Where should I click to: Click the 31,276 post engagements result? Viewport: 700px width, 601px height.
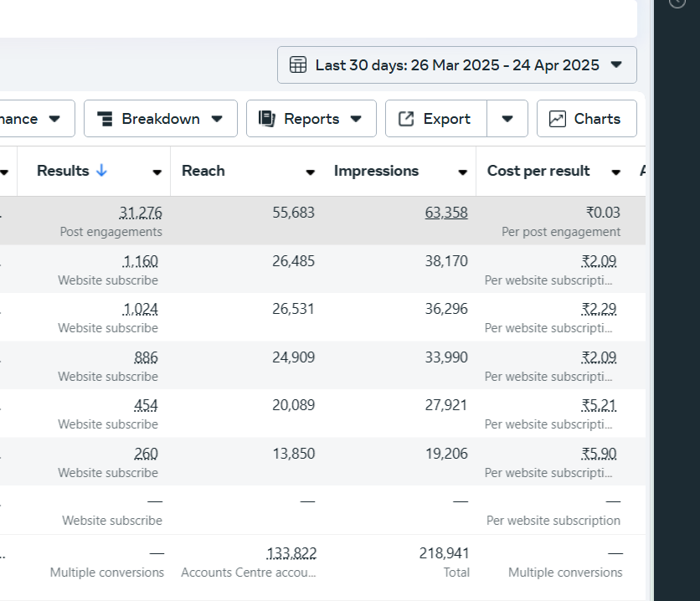tap(141, 213)
